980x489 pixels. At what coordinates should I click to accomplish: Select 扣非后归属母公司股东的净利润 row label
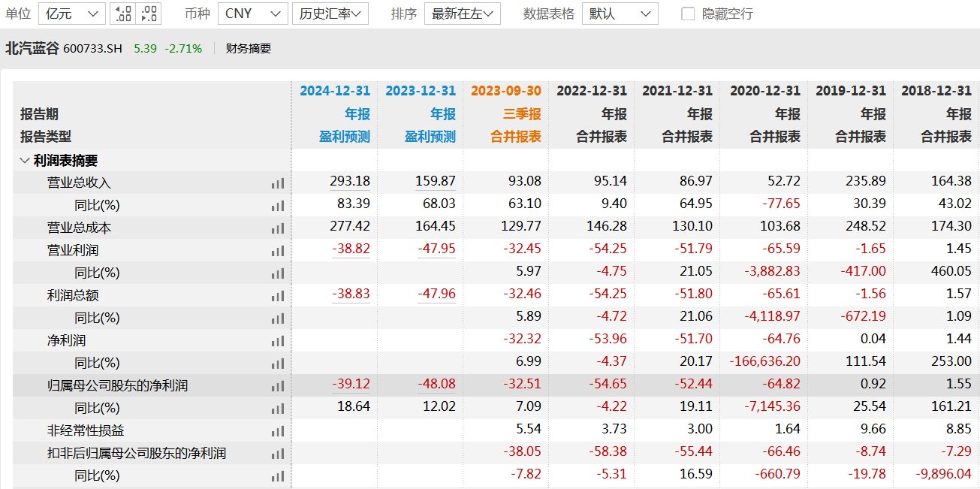click(x=137, y=453)
